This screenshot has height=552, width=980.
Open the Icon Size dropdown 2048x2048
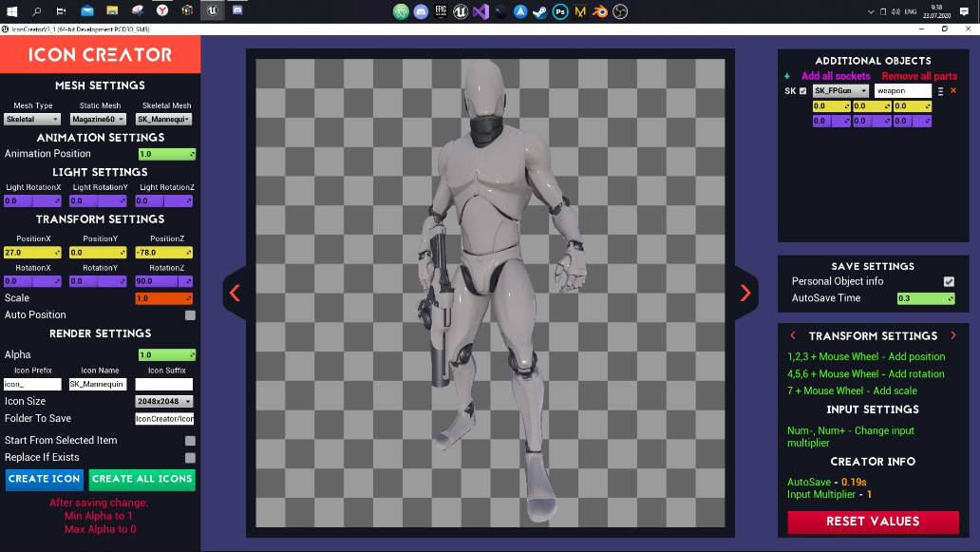pyautogui.click(x=163, y=401)
